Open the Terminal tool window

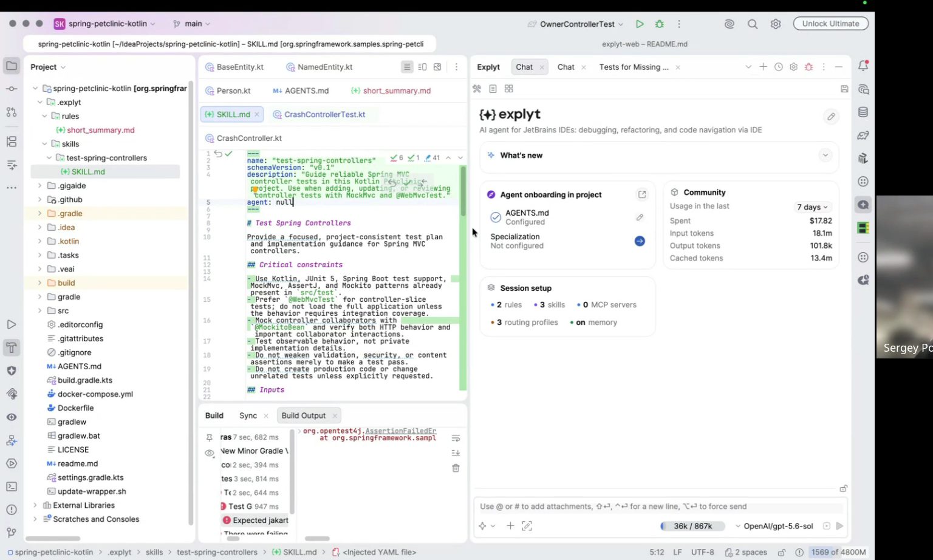tap(12, 487)
